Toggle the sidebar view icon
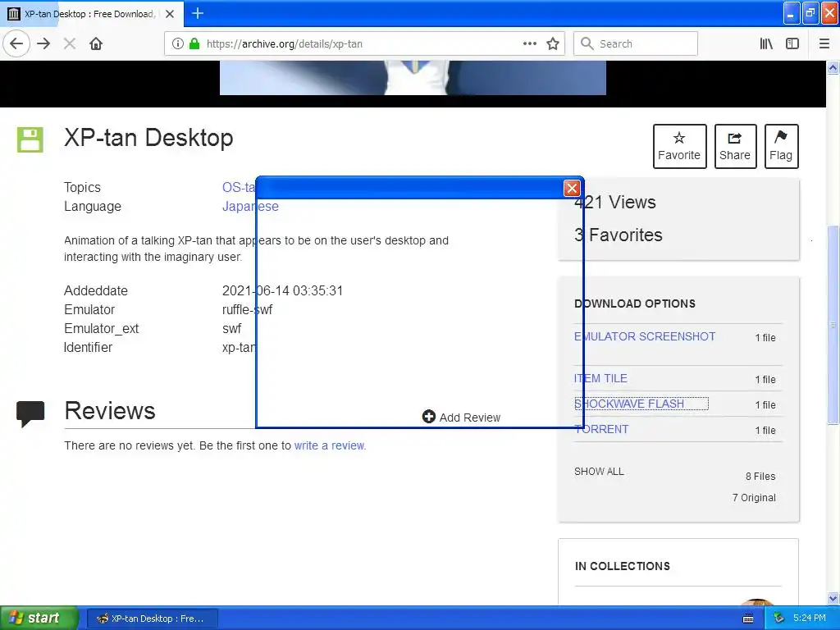Image resolution: width=840 pixels, height=630 pixels. 792,44
